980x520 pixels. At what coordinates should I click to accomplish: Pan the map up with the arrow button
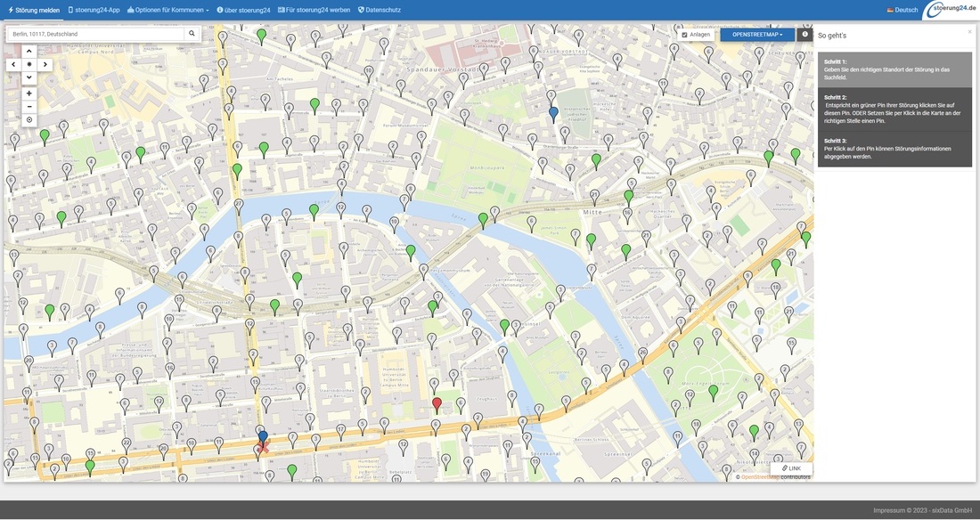(29, 52)
